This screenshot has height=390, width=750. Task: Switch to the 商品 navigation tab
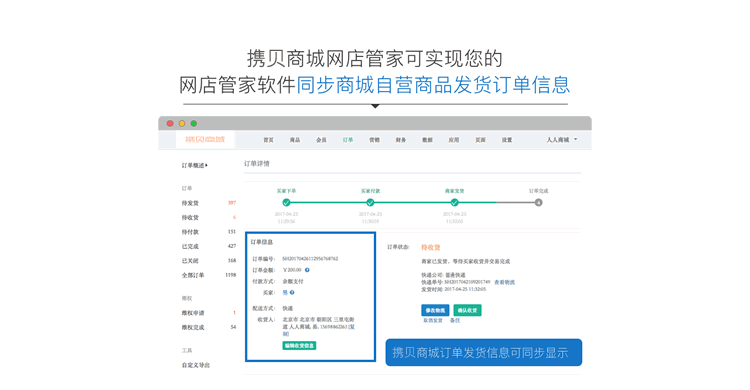click(x=295, y=140)
